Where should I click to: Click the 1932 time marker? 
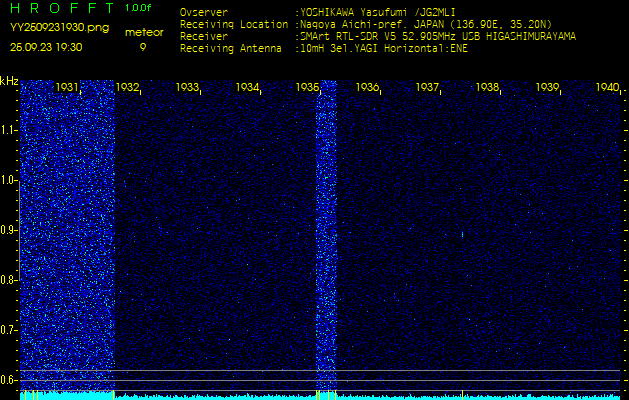127,87
